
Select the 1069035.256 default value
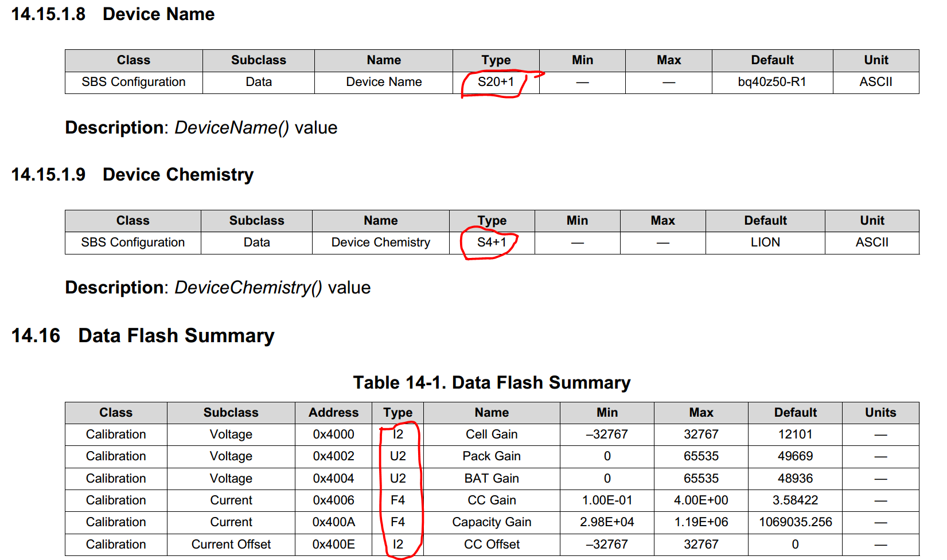click(795, 522)
